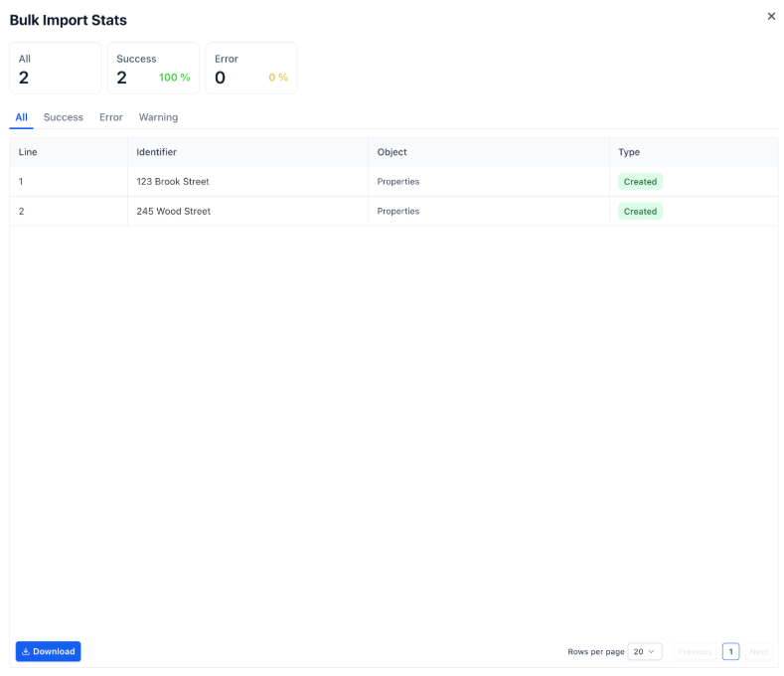784x676 pixels.
Task: Click the Line column header
Action: (x=28, y=152)
